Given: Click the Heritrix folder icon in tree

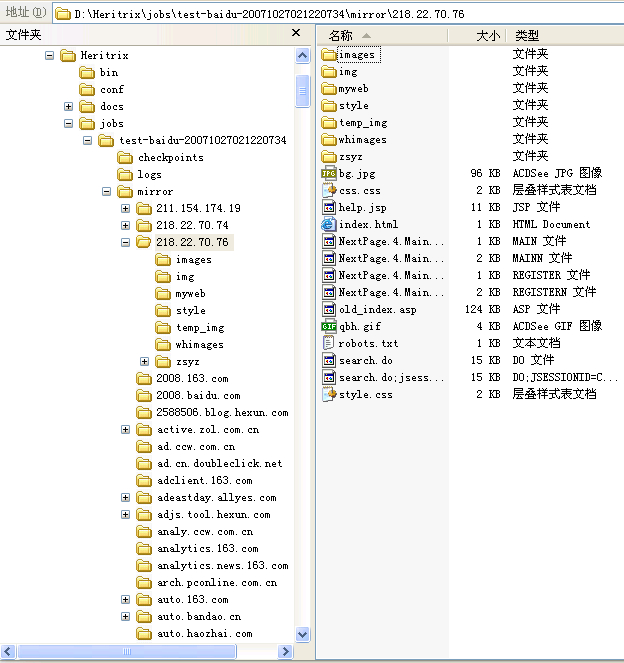Looking at the screenshot, I should [68, 55].
